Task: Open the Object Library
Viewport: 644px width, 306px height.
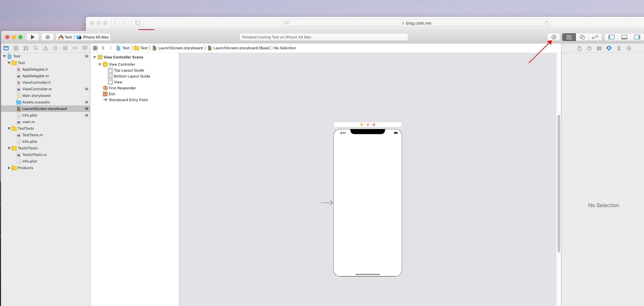Action: click(553, 37)
